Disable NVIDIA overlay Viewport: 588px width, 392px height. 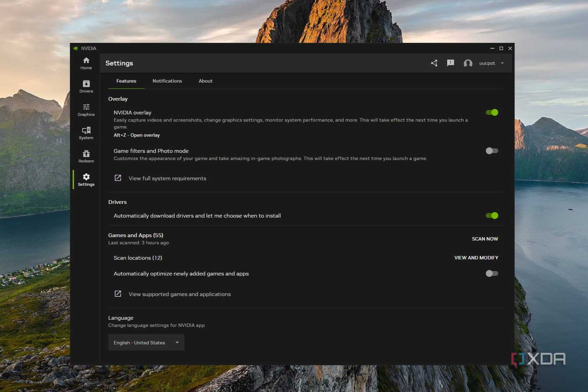(x=492, y=112)
